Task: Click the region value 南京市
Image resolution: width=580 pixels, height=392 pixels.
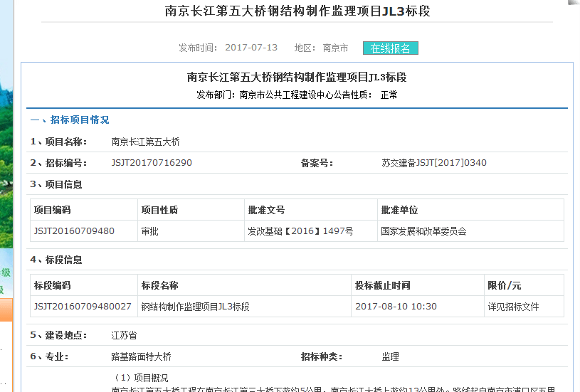Action: pyautogui.click(x=335, y=48)
